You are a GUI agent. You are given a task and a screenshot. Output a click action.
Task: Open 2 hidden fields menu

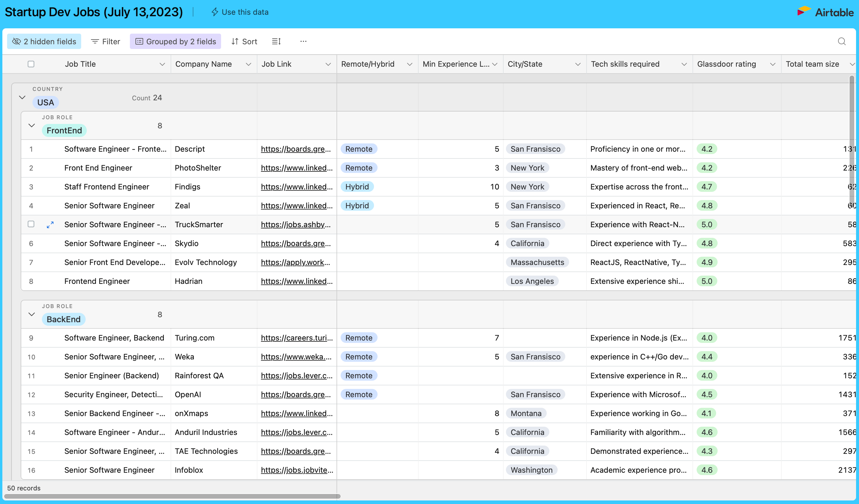coord(44,41)
